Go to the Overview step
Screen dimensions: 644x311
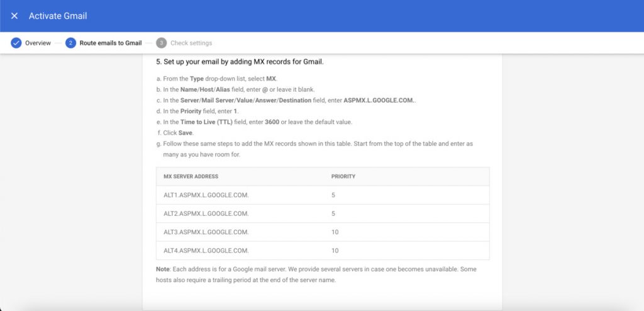(38, 43)
